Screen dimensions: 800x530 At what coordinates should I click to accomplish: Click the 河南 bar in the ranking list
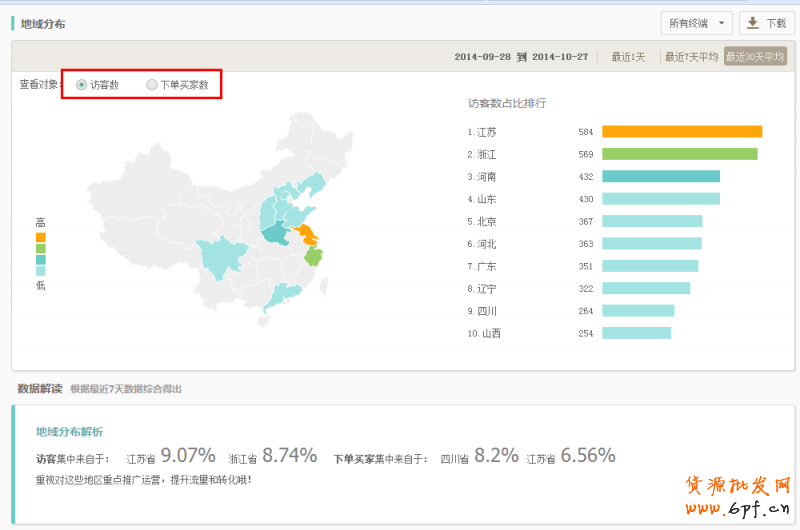click(660, 176)
